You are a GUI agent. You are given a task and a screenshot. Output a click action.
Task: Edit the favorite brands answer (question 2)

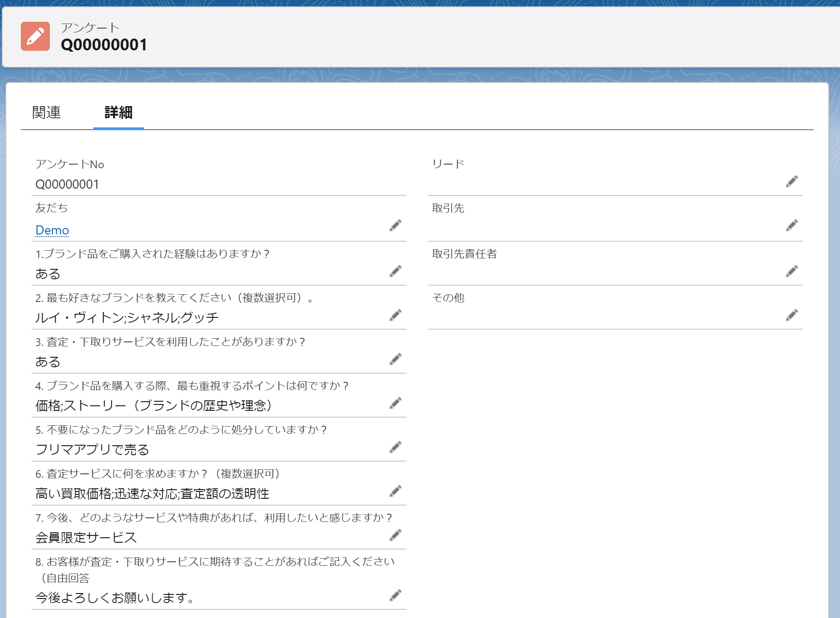[395, 315]
